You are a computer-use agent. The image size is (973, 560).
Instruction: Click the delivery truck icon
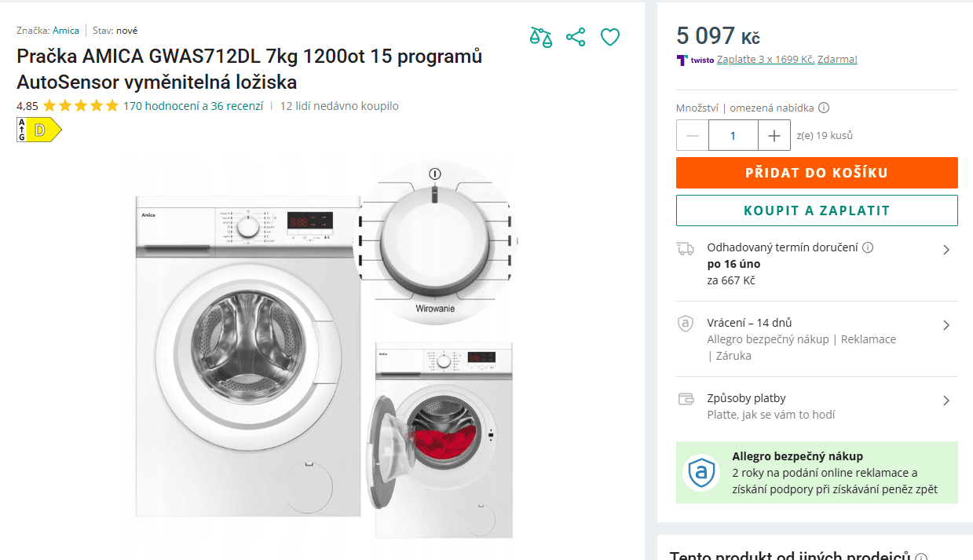pyautogui.click(x=685, y=249)
